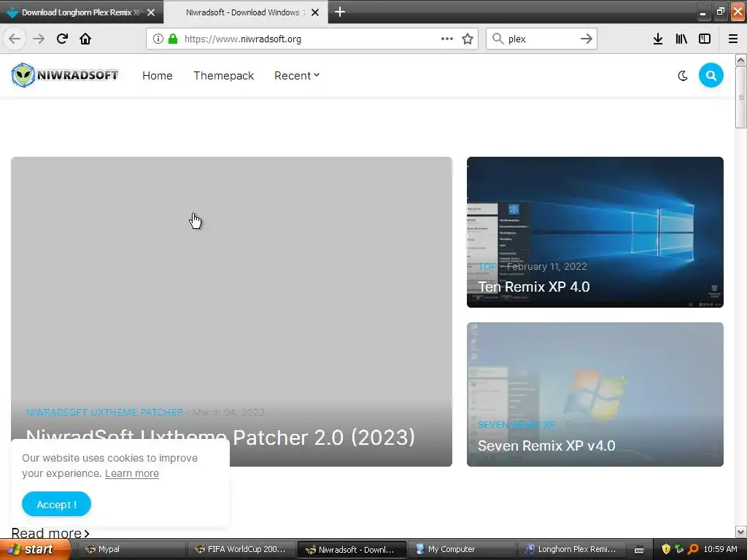
Task: Click the green secure padlock icon
Action: click(x=173, y=39)
